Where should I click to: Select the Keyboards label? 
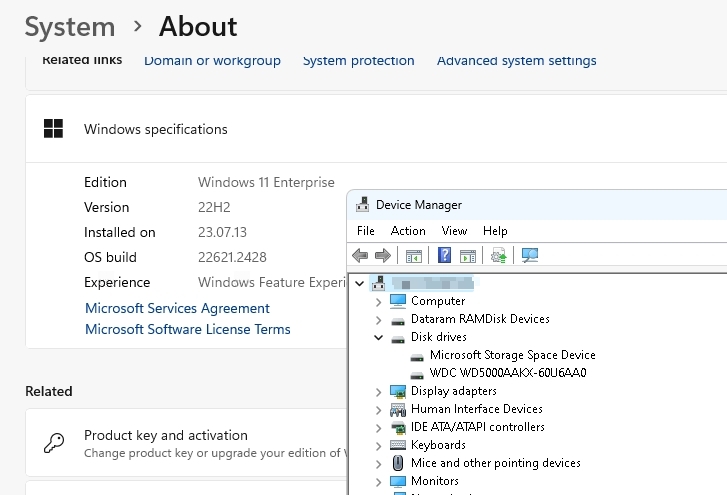pyautogui.click(x=438, y=445)
